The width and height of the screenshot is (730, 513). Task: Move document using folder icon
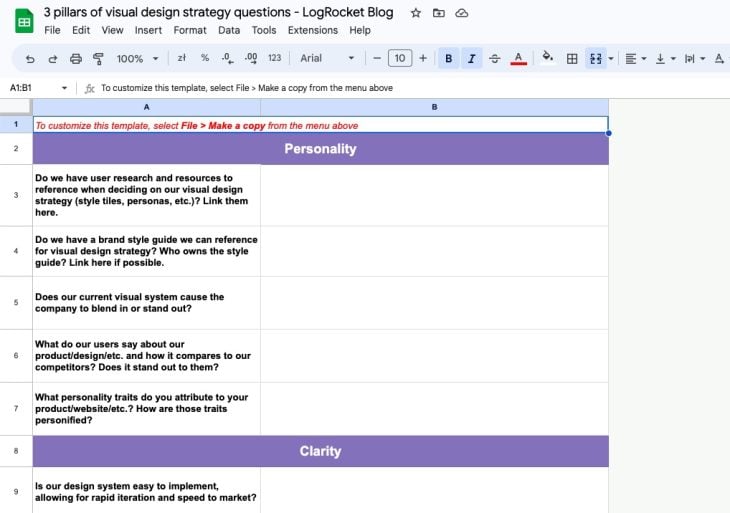pyautogui.click(x=439, y=13)
